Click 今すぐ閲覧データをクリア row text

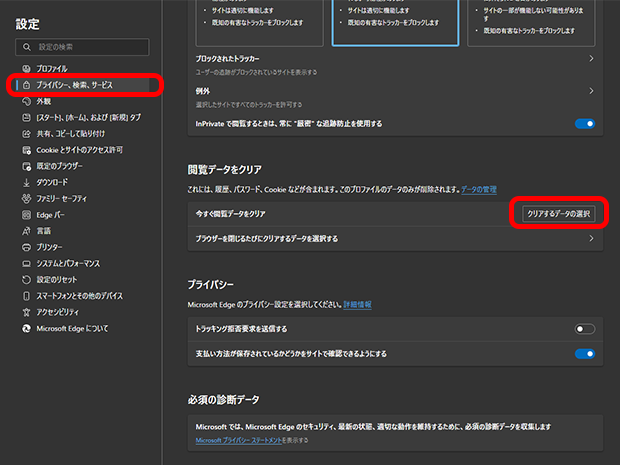tap(231, 214)
